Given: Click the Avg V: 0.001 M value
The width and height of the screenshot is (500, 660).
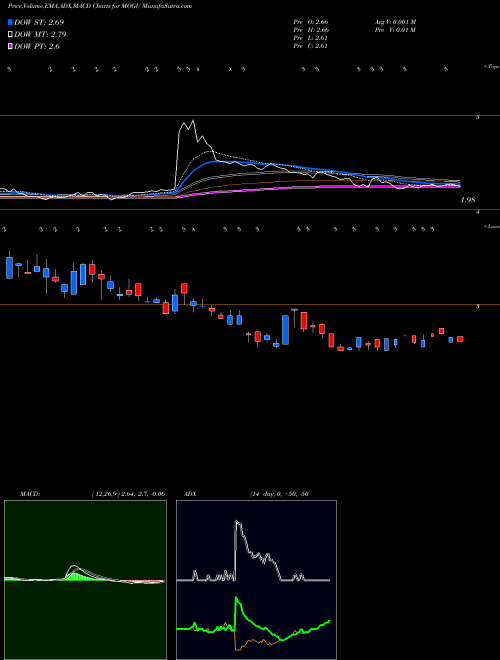Looking at the screenshot, I should (395, 22).
